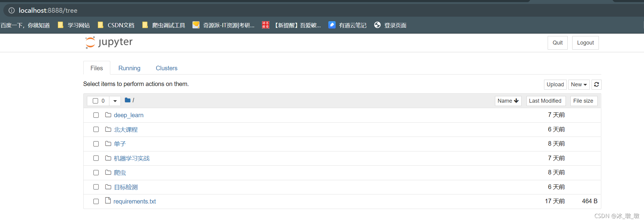Check the box for deep_learn
Image resolution: width=644 pixels, height=222 pixels.
coord(96,115)
